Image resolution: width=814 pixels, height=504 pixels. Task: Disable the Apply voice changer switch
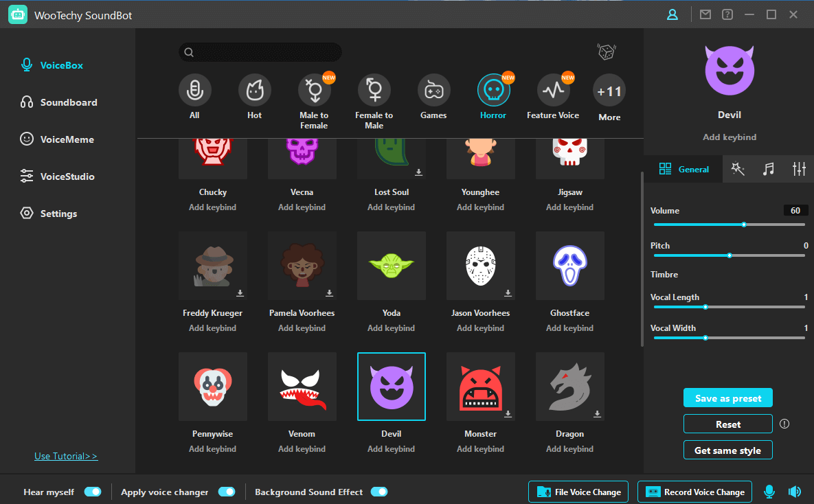pos(227,492)
